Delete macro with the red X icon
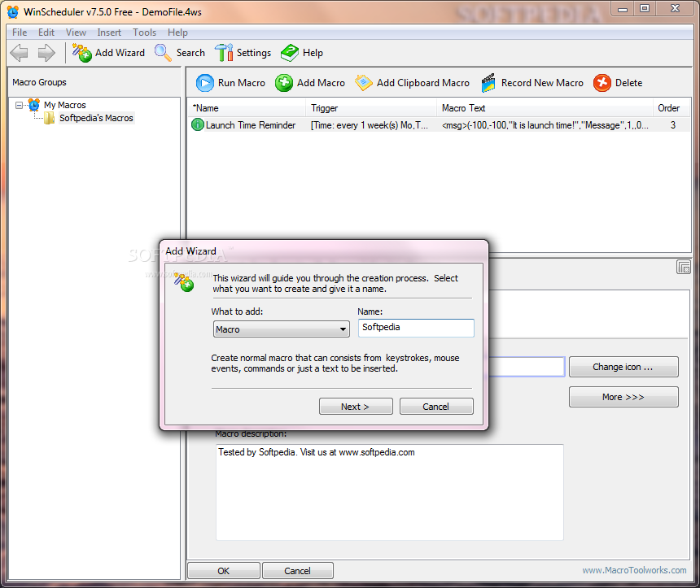Image resolution: width=700 pixels, height=588 pixels. coord(602,83)
